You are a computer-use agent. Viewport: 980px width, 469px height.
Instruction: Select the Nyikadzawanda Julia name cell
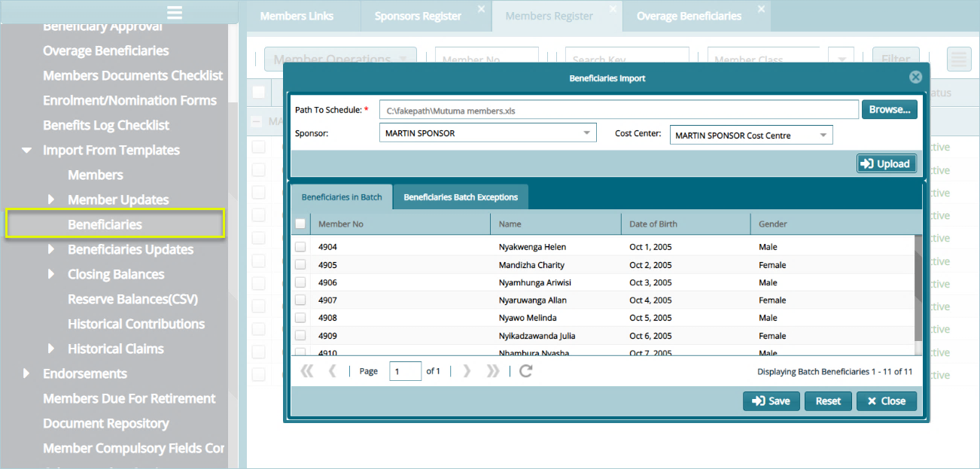point(537,336)
